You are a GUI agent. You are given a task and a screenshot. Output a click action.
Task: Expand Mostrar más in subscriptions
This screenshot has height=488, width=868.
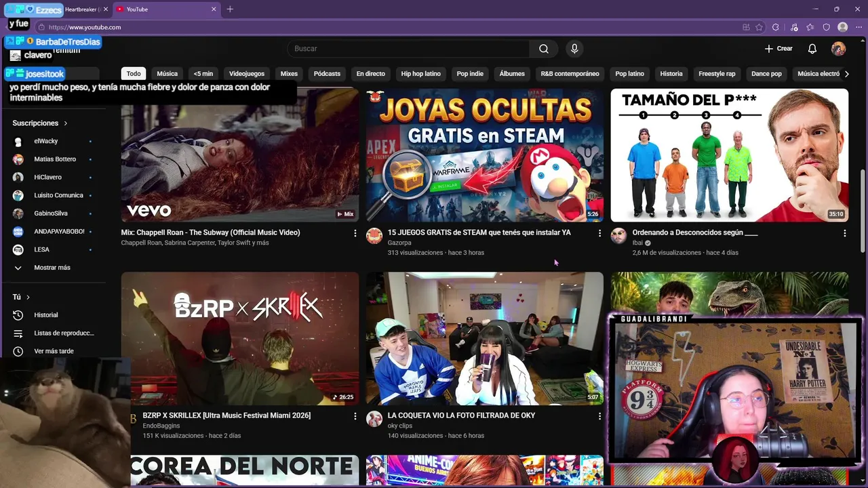coord(52,268)
